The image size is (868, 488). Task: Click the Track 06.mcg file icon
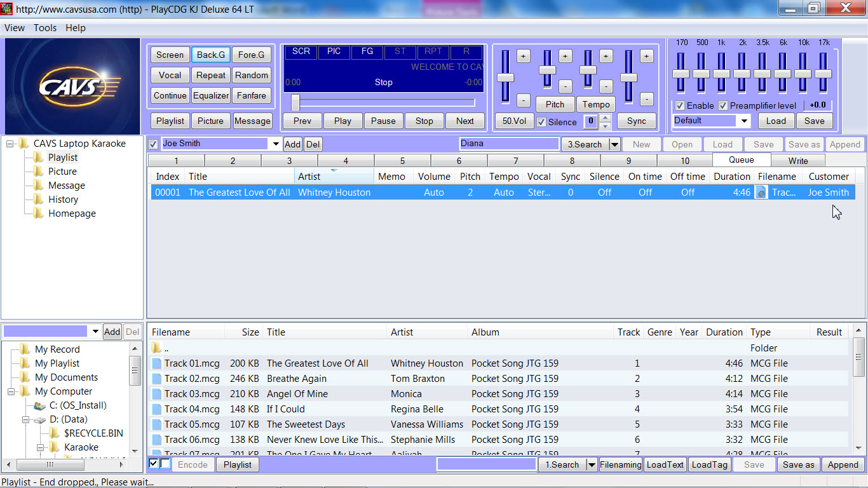(157, 440)
